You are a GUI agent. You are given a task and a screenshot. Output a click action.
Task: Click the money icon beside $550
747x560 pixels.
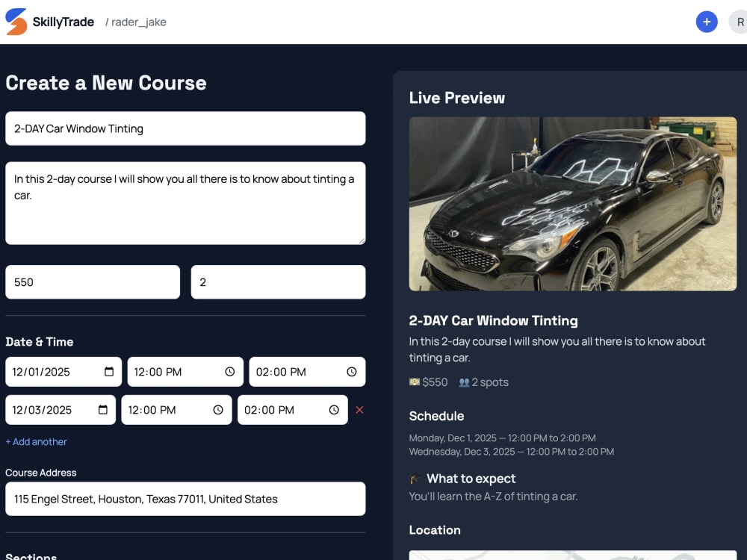pyautogui.click(x=415, y=382)
